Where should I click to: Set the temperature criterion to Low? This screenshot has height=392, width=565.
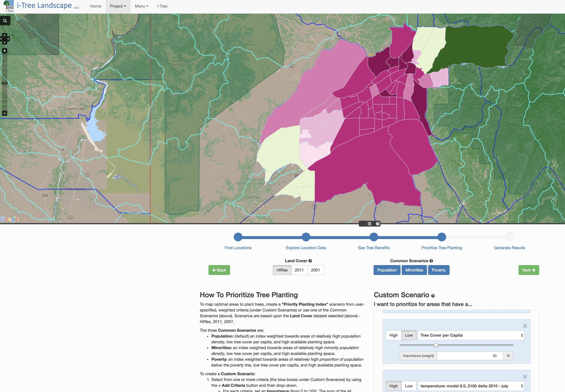409,386
